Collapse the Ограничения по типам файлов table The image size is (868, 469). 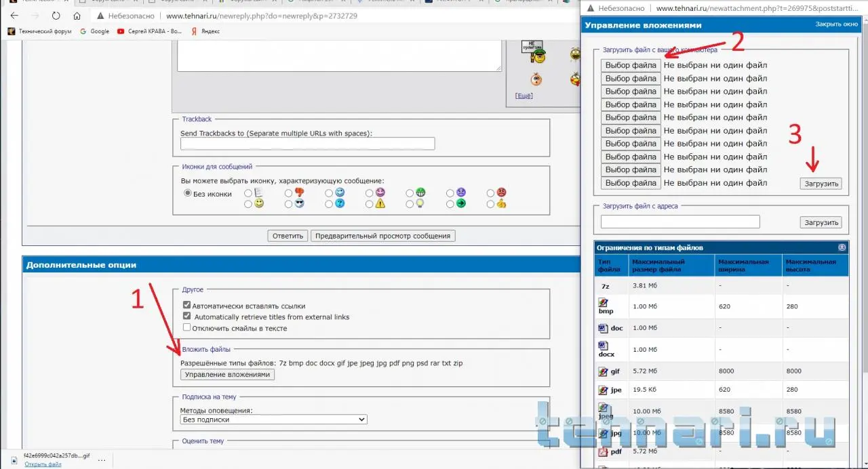[842, 247]
